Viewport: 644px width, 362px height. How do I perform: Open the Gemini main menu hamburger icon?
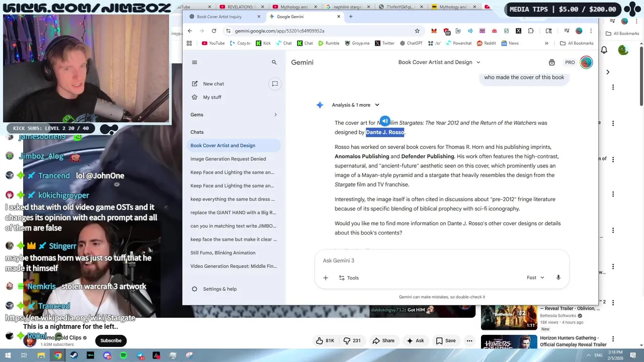[195, 62]
